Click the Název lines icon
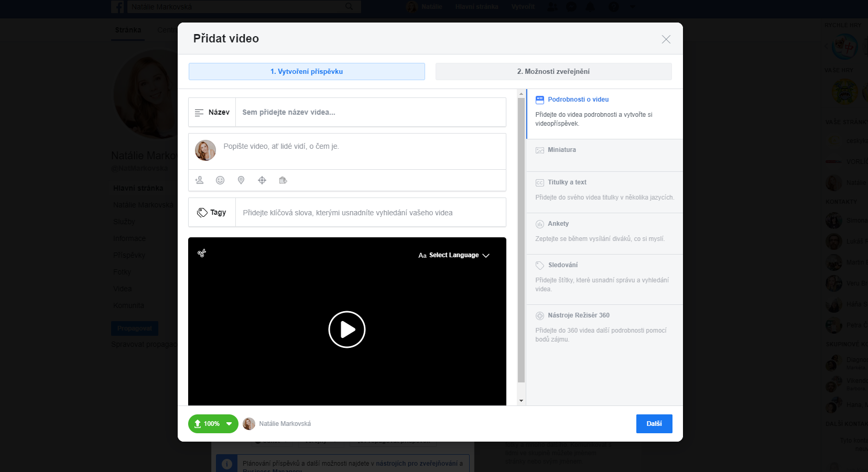The height and width of the screenshot is (472, 868). 199,113
